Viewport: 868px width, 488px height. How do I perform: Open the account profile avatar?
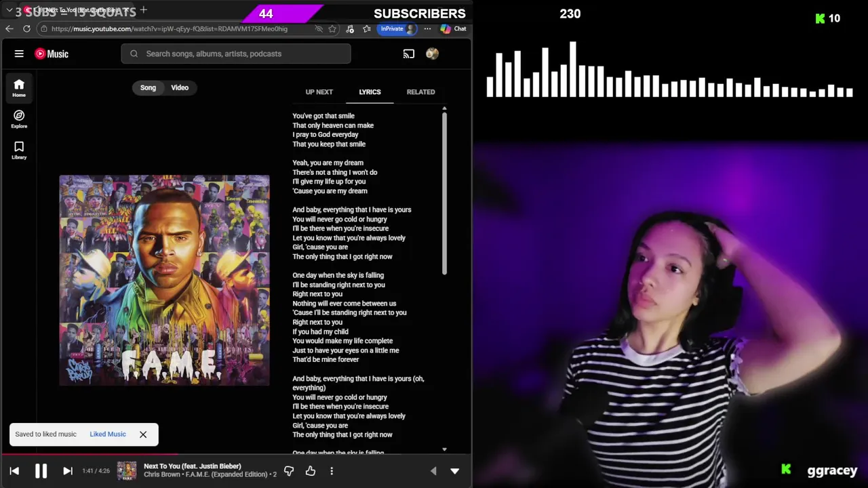click(x=432, y=54)
